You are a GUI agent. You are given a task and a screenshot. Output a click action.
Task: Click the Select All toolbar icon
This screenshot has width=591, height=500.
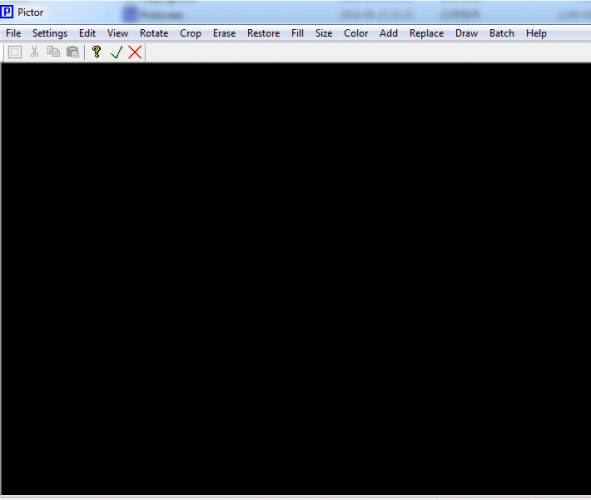(x=15, y=52)
